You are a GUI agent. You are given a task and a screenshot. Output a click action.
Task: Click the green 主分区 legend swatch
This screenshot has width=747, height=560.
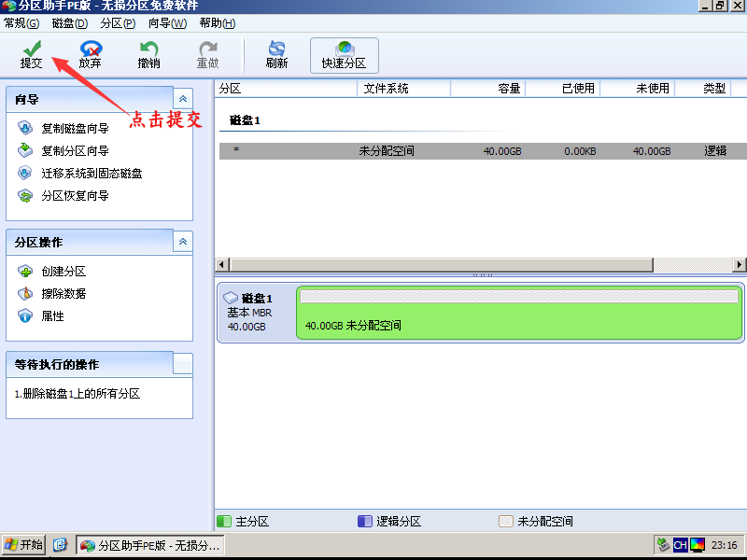click(224, 521)
